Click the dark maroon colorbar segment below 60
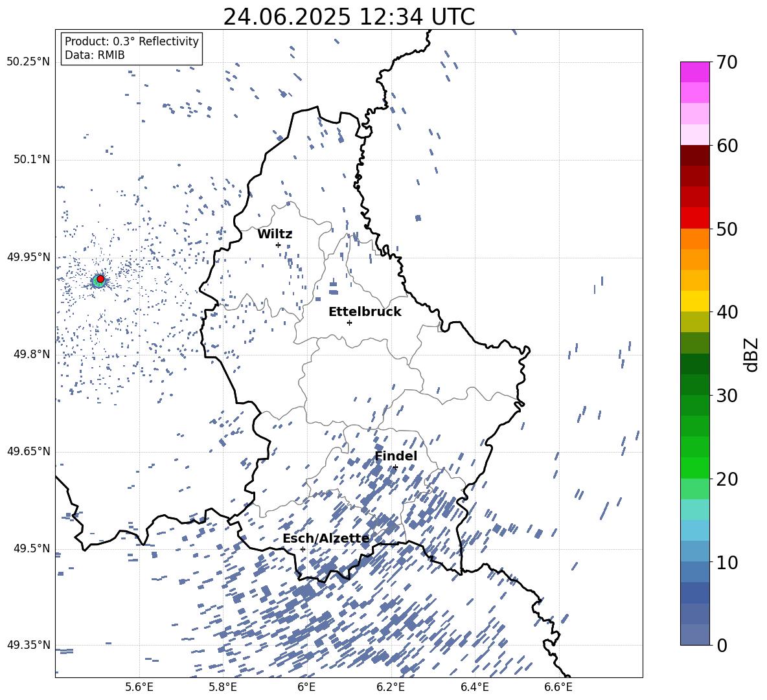 click(x=694, y=155)
